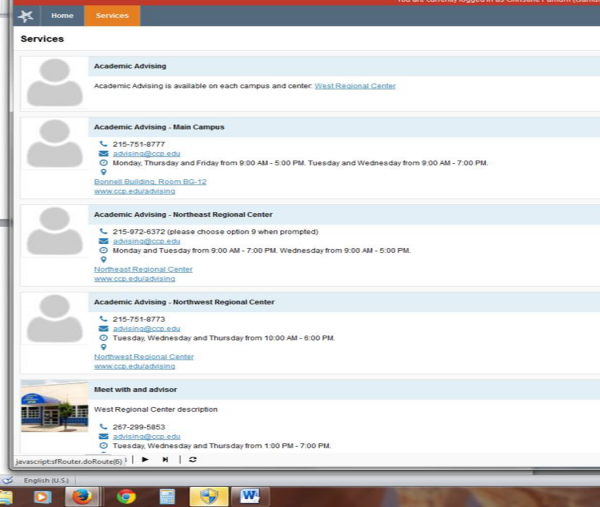Viewport: 600px width, 507px height.
Task: Click the phone icon beside 215-751-8773
Action: pyautogui.click(x=103, y=319)
